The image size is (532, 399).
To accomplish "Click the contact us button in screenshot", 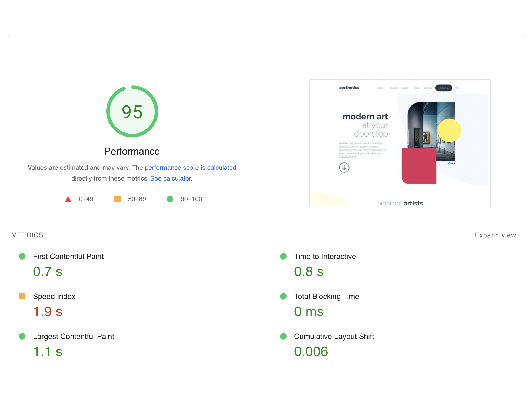I will click(x=444, y=88).
